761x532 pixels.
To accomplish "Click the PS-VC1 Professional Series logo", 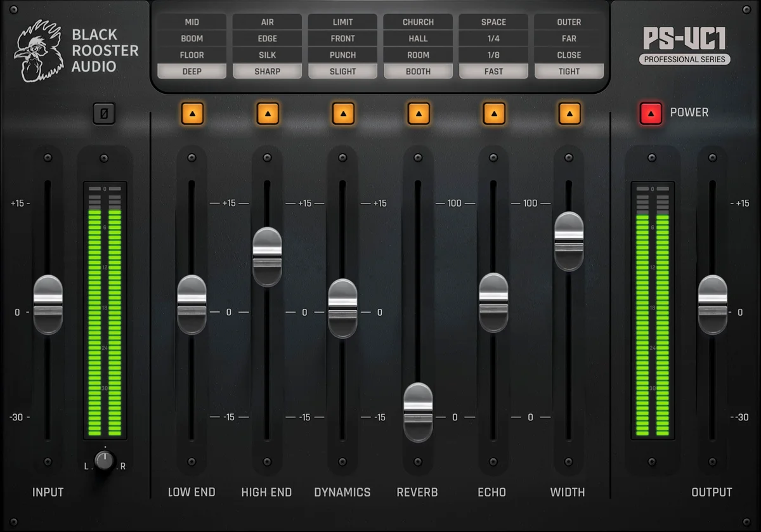I will pyautogui.click(x=685, y=46).
